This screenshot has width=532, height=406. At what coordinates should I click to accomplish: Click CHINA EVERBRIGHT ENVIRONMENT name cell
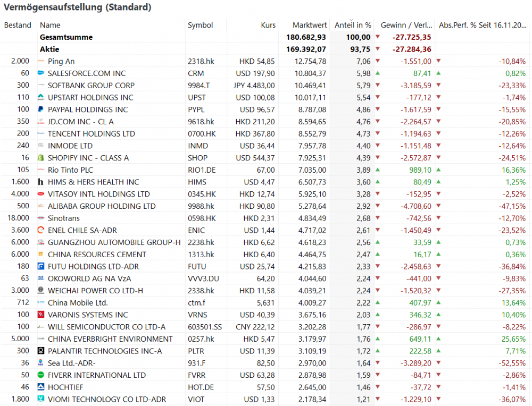click(x=110, y=339)
